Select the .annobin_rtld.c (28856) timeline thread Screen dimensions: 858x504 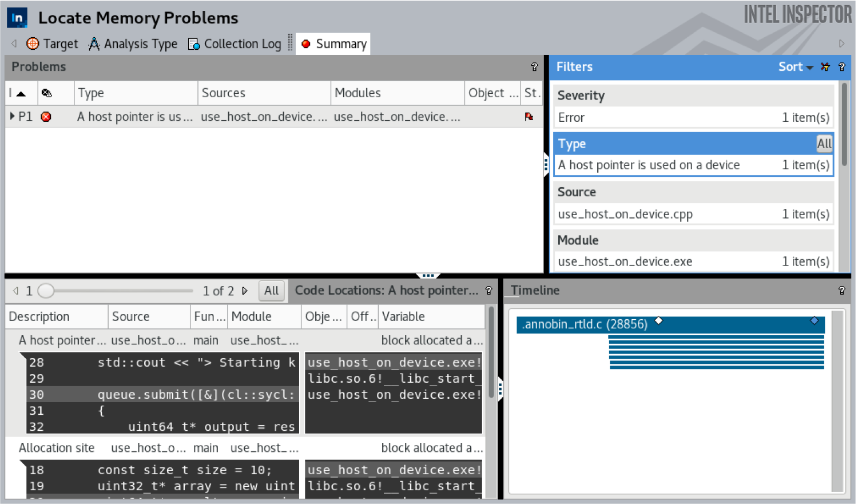[x=670, y=324]
